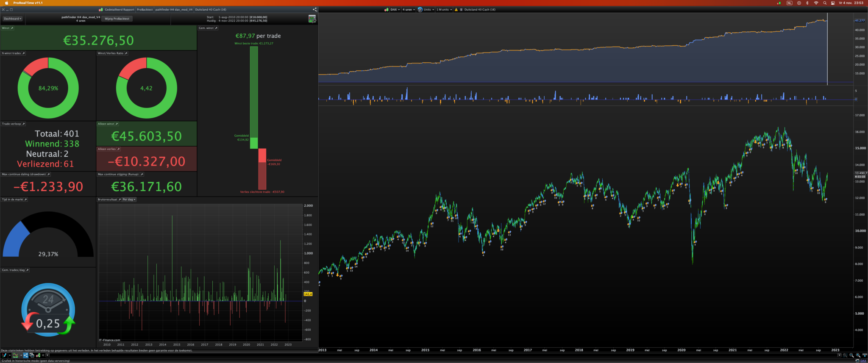Pin the Alleen verlies panel

coord(119,149)
